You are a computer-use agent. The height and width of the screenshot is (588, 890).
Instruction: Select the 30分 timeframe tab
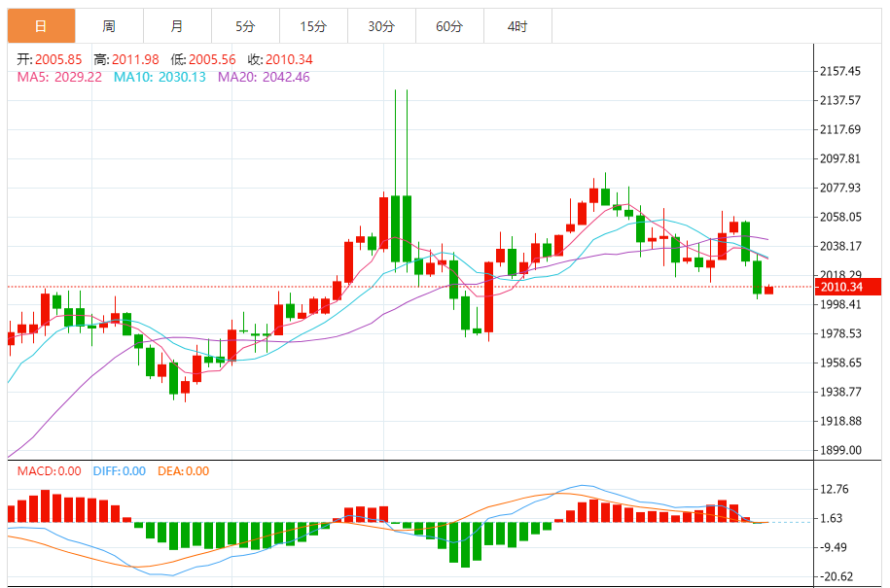click(381, 26)
